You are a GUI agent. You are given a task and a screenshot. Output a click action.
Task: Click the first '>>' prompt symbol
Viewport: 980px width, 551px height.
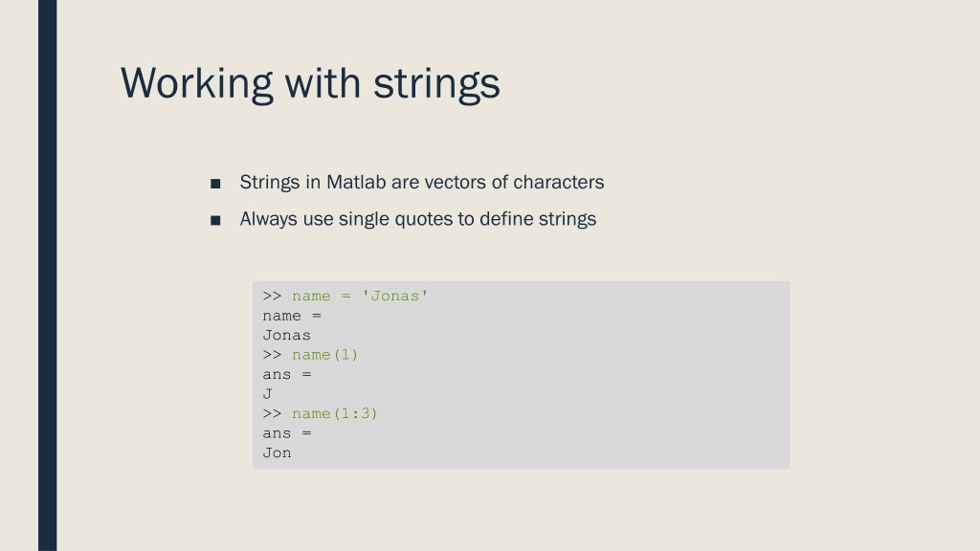tap(272, 297)
